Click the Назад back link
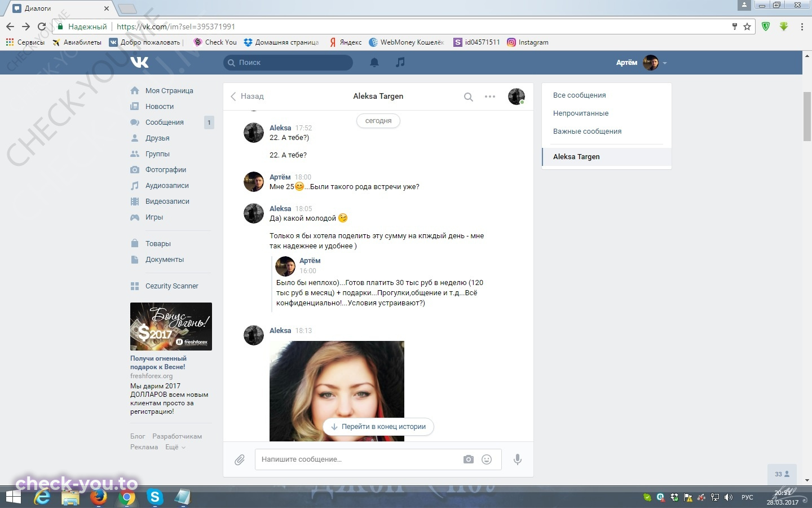The width and height of the screenshot is (812, 508). 247,97
